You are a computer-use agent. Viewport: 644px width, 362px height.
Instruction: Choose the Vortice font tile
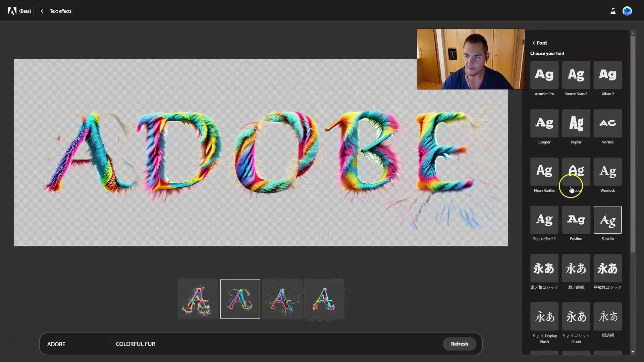click(607, 123)
